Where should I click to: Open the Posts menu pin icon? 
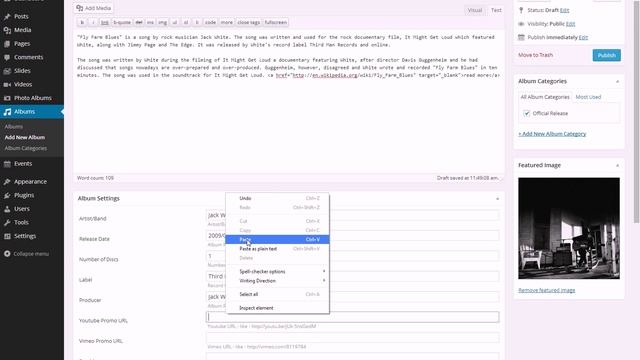[7, 17]
